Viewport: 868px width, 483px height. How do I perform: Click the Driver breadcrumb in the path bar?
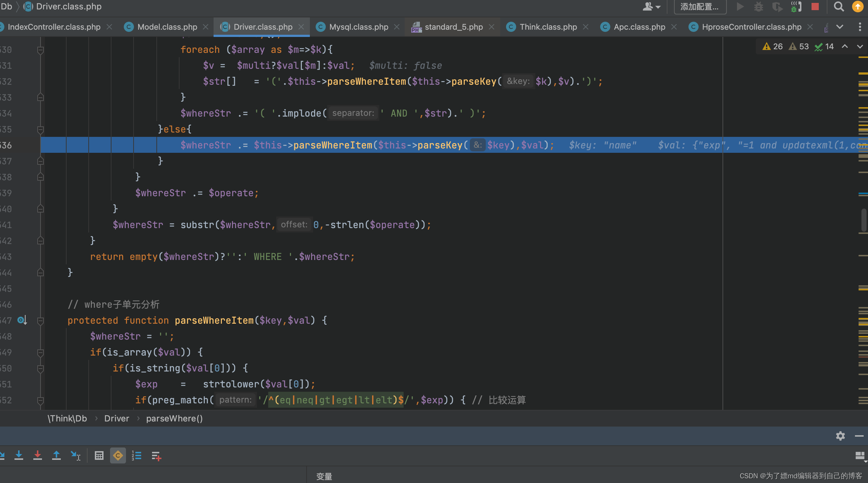(x=117, y=419)
